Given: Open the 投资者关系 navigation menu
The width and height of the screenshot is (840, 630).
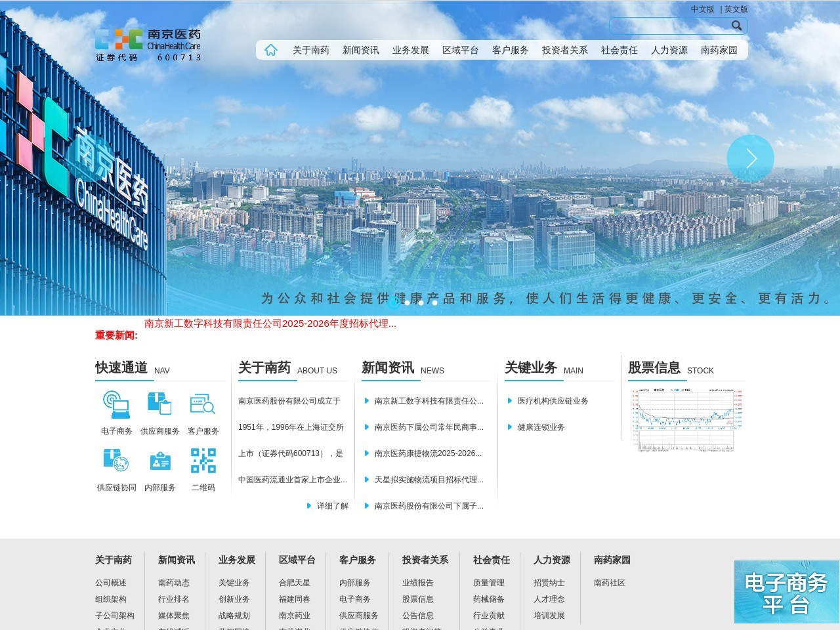Looking at the screenshot, I should [x=564, y=50].
